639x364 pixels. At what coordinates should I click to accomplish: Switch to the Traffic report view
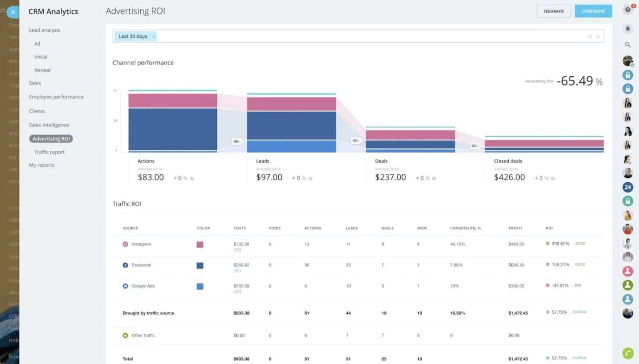point(49,152)
